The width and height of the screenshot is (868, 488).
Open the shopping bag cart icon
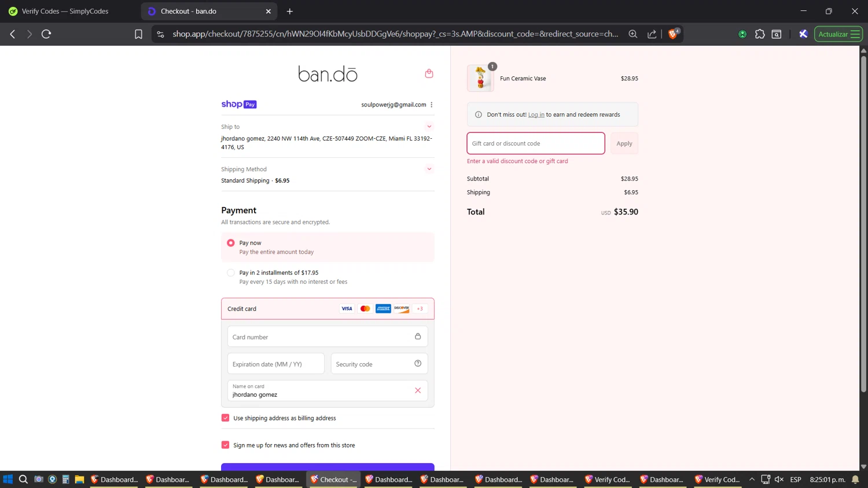(429, 73)
